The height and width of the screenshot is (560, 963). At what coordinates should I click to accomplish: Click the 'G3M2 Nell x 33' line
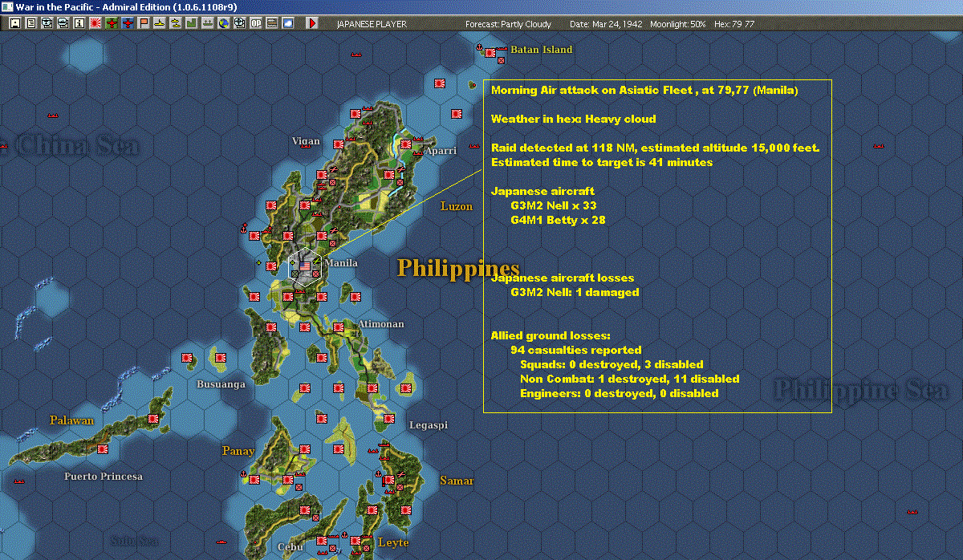coord(554,205)
